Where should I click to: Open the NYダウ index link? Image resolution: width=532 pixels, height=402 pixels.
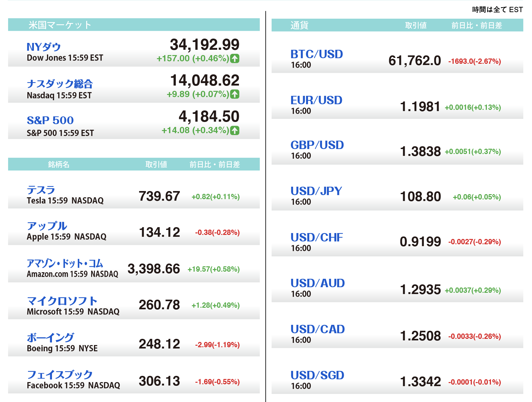[44, 47]
